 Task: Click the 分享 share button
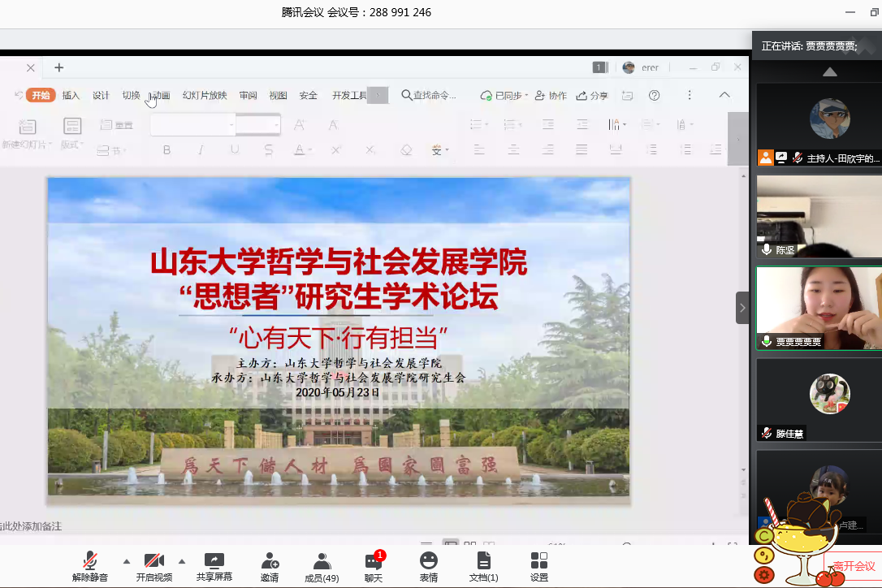tap(592, 95)
